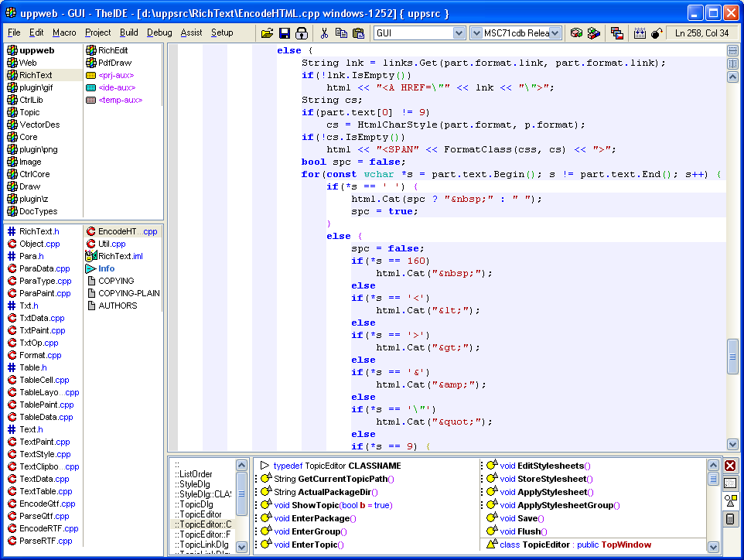Click the debug bomb icon
Image resolution: width=744 pixels, height=560 pixels.
point(657,33)
